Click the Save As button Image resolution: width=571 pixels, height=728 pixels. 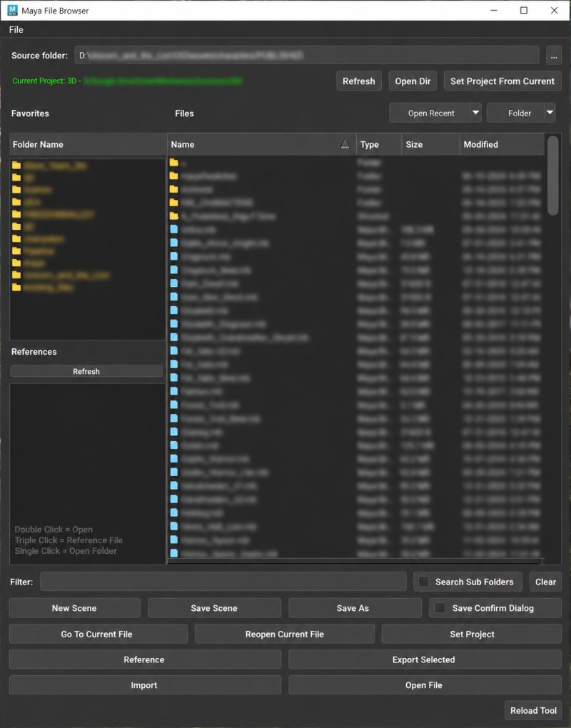pyautogui.click(x=355, y=608)
